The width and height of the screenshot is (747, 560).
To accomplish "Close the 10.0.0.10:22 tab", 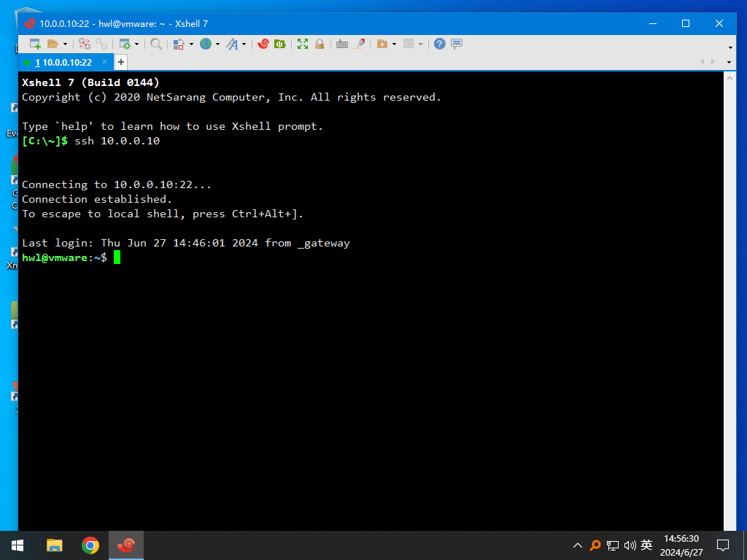I will pyautogui.click(x=105, y=62).
